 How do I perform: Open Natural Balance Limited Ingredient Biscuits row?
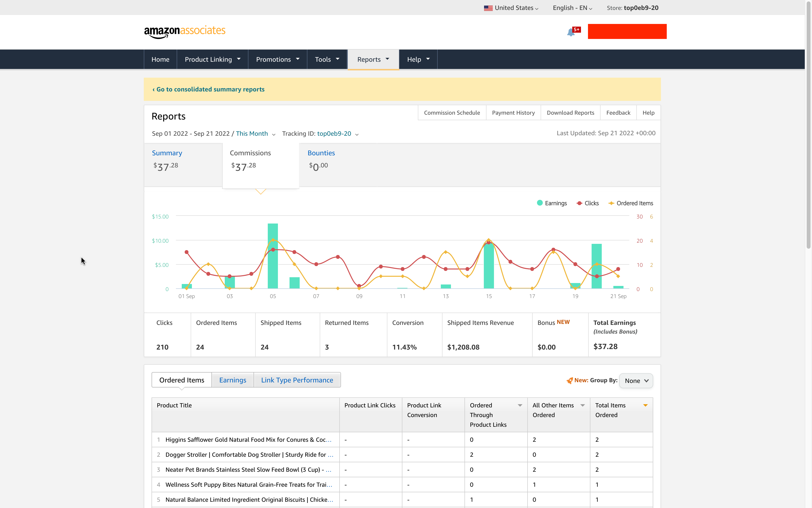click(402, 500)
